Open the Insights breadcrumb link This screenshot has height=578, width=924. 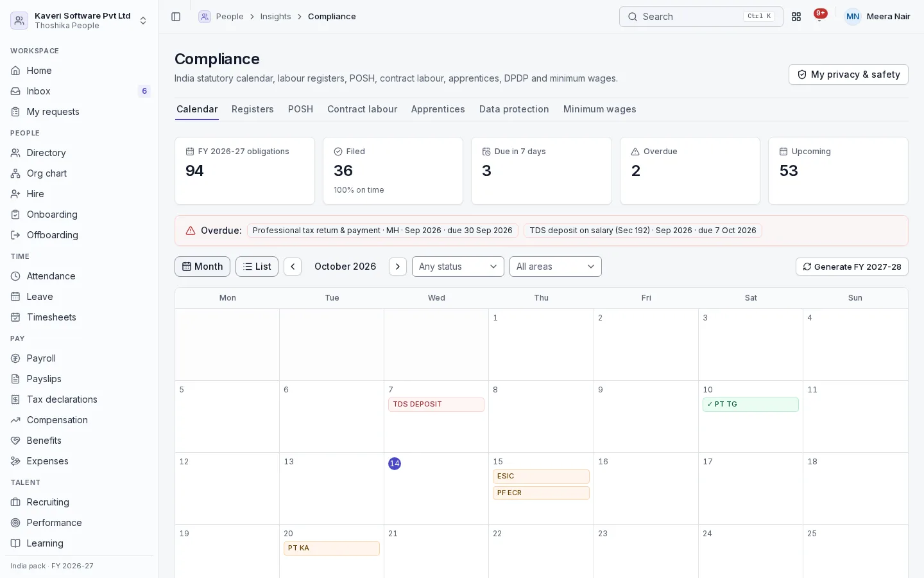(x=276, y=17)
